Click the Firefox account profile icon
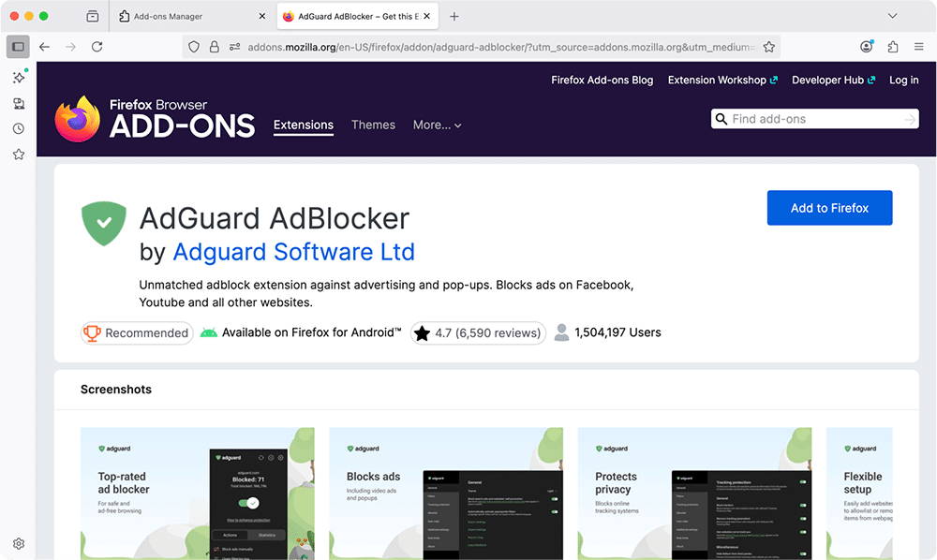937x560 pixels. [866, 47]
